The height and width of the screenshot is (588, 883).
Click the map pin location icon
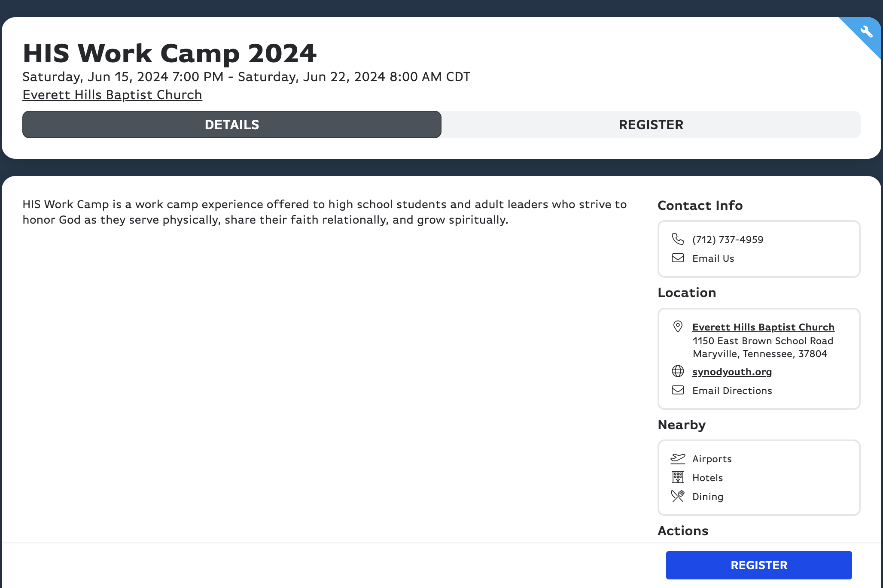(678, 327)
